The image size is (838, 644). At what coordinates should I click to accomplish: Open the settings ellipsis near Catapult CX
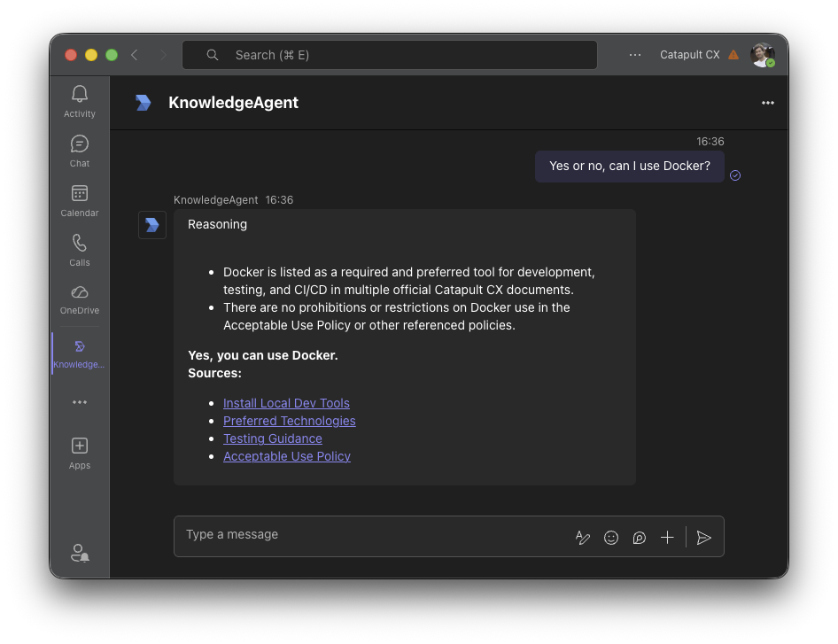coord(635,54)
